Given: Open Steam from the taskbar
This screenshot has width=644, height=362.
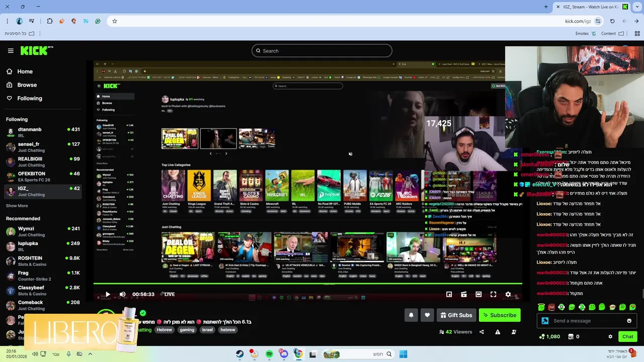Looking at the screenshot, I should [x=239, y=354].
